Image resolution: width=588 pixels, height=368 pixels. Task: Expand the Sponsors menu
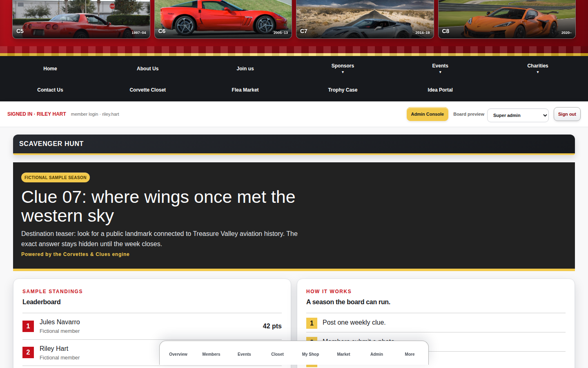tap(343, 68)
